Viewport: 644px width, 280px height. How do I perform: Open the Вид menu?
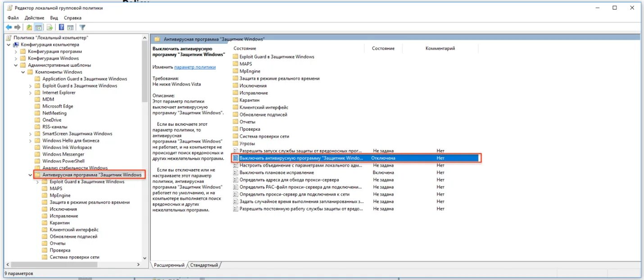[54, 18]
